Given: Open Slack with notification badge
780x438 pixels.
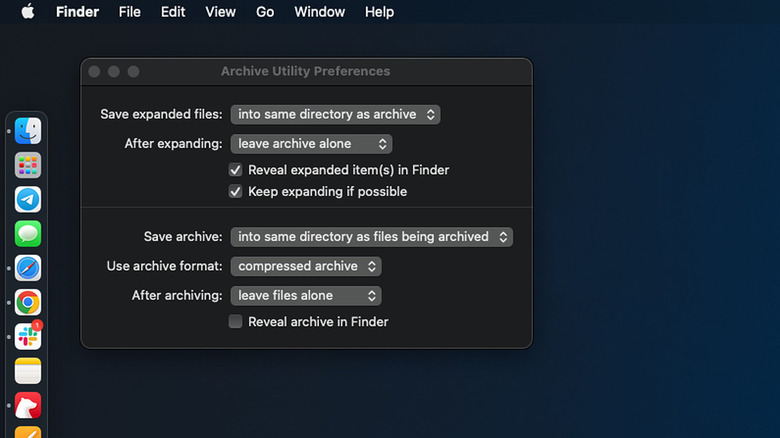Looking at the screenshot, I should 28,337.
